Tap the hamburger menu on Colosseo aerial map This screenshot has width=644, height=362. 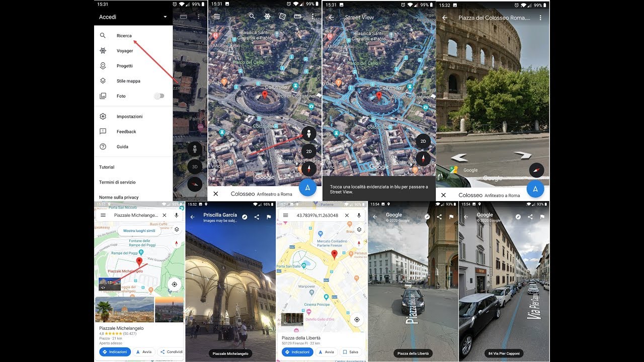(217, 17)
